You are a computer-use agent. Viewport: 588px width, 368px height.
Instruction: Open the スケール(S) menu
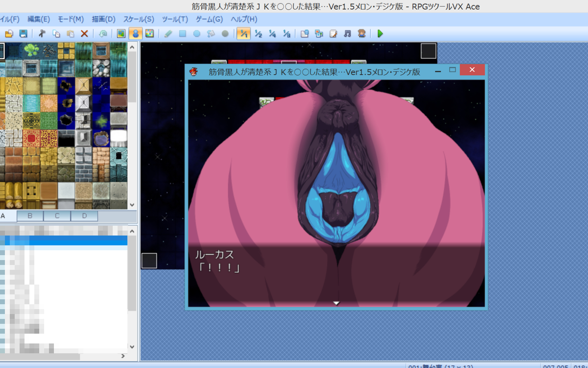tap(139, 19)
